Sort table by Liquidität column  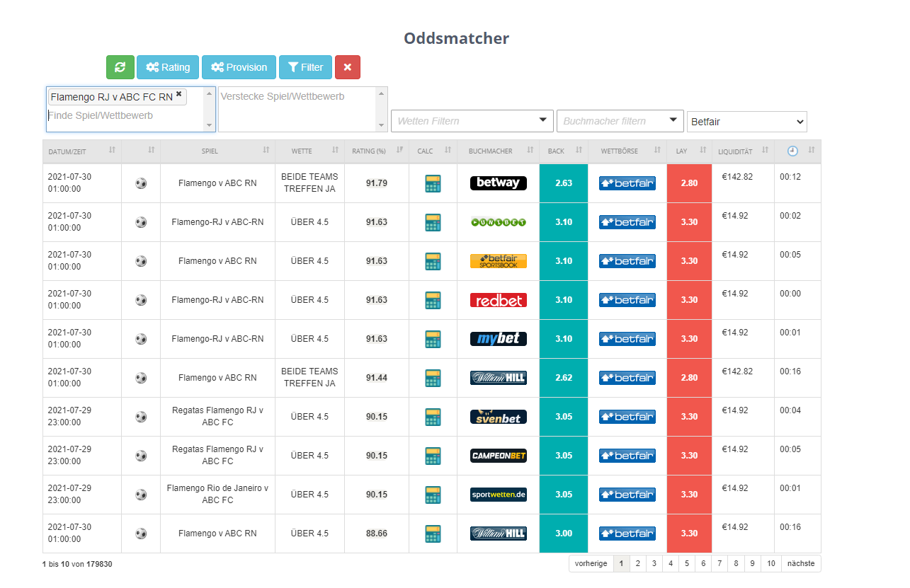click(743, 151)
